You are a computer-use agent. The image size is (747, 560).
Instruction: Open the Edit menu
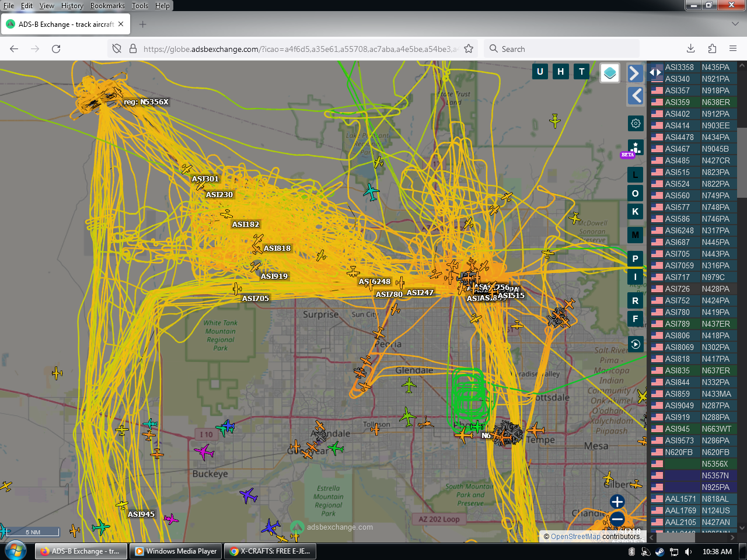point(27,6)
